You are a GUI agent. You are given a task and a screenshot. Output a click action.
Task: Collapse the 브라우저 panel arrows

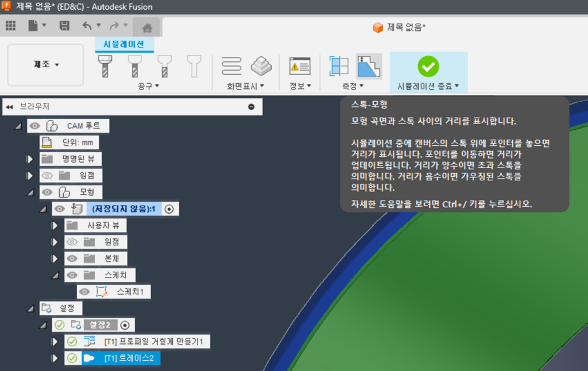coord(9,107)
